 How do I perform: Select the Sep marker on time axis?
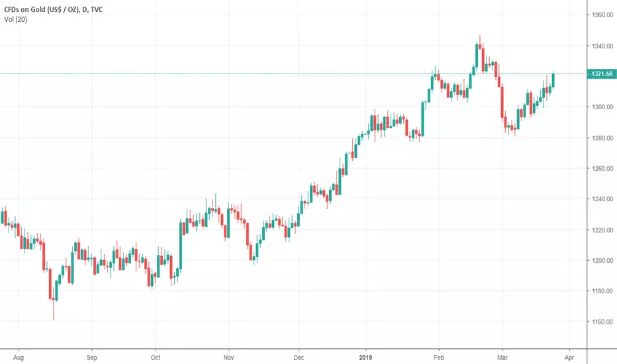point(91,357)
